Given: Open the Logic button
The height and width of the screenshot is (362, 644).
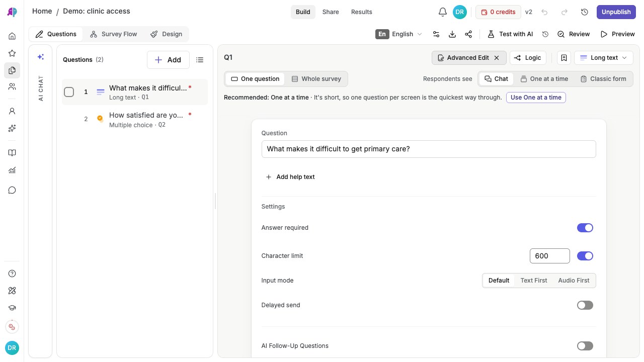Looking at the screenshot, I should click(x=528, y=58).
